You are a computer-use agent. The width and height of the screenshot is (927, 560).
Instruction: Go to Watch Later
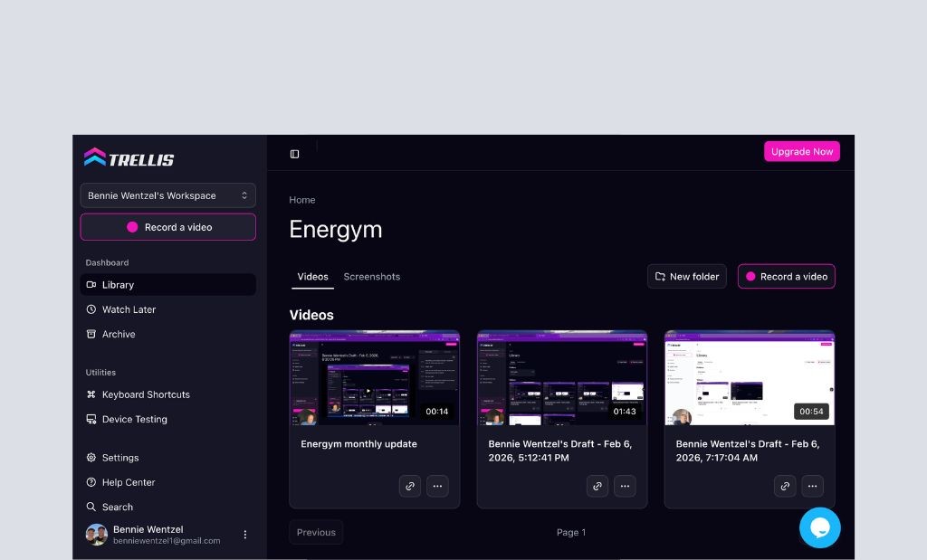point(167,309)
